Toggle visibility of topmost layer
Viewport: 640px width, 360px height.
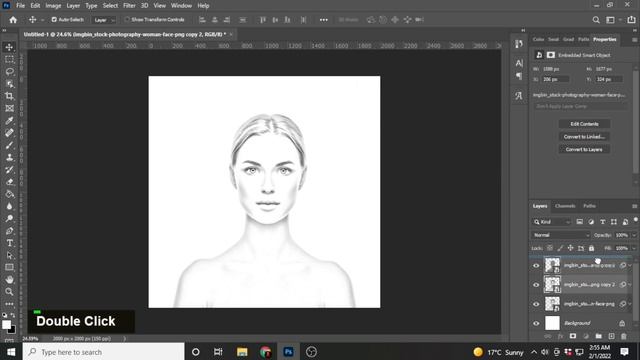tap(536, 266)
